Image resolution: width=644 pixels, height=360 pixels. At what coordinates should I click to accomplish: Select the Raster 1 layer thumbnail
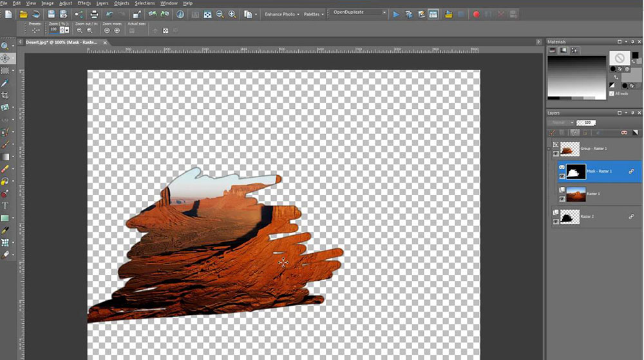[x=576, y=194]
